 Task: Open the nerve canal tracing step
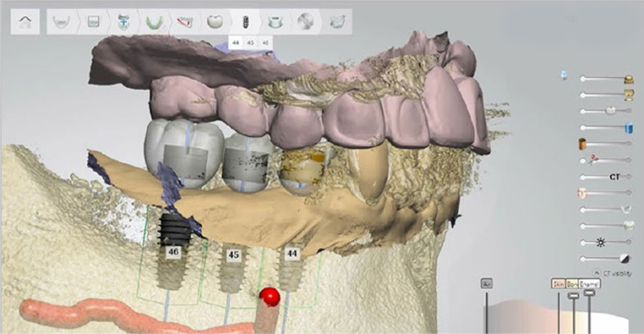point(184,21)
